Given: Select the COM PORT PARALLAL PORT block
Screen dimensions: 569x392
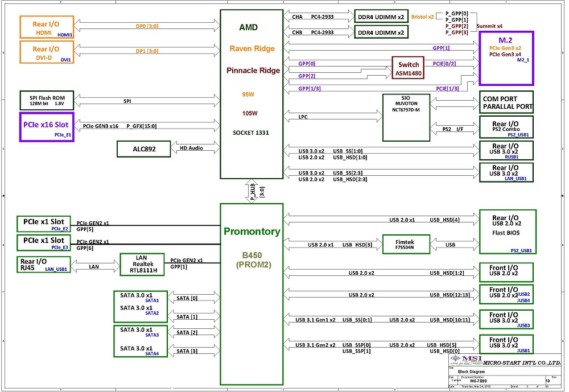Looking at the screenshot, I should [x=506, y=103].
